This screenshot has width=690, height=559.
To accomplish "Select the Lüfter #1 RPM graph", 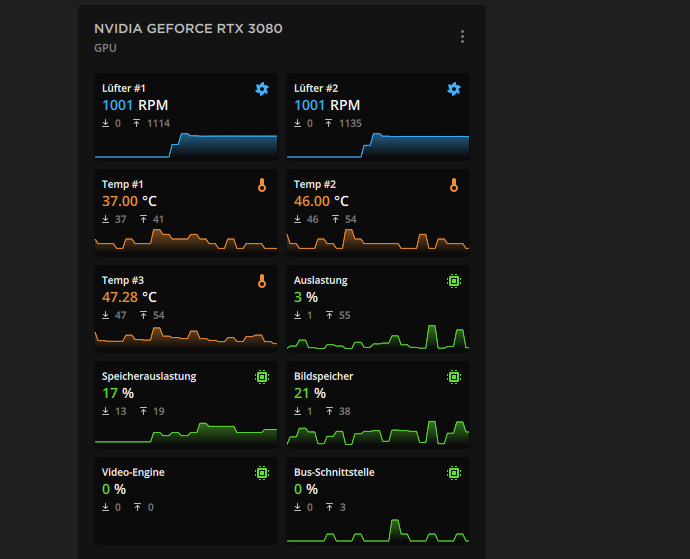I will (x=186, y=145).
